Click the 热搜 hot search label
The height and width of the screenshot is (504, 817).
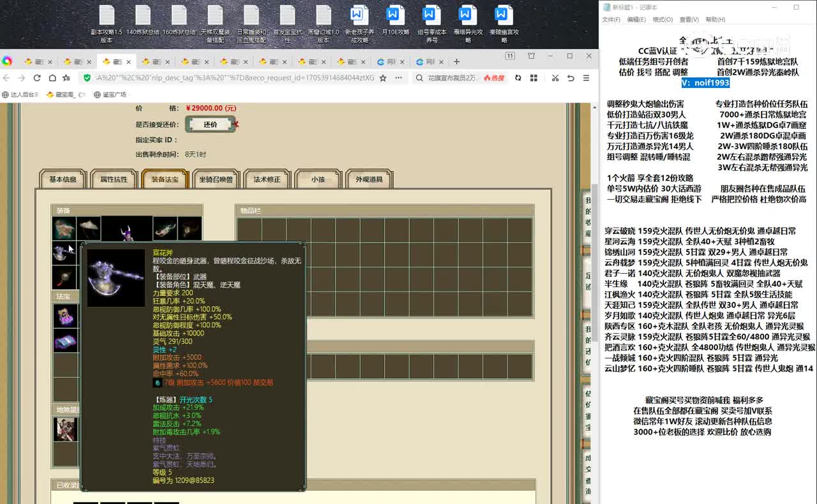click(x=494, y=78)
